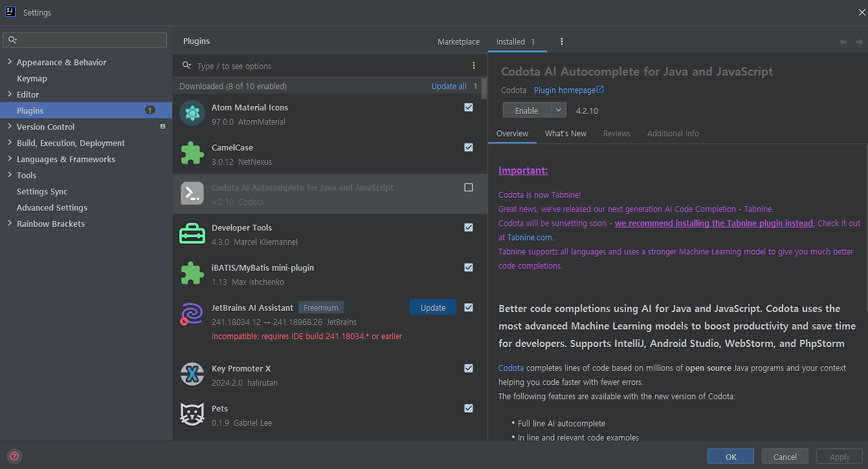Image resolution: width=868 pixels, height=469 pixels.
Task: Click the Atom Material Icons plugin icon
Action: [193, 114]
